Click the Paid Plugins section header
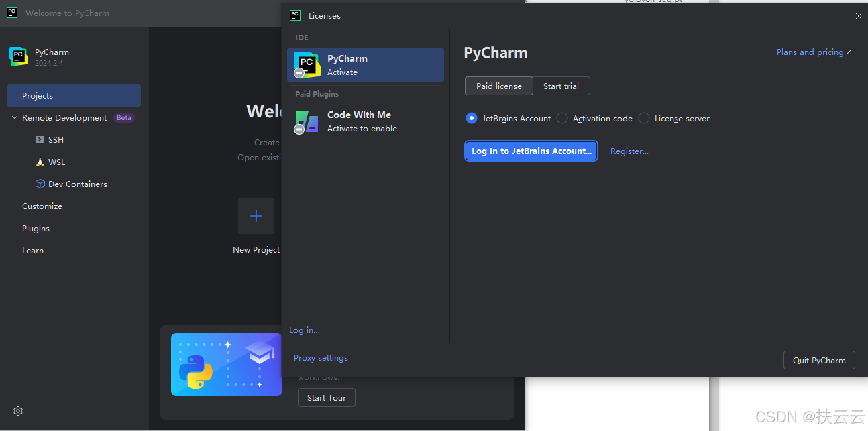The width and height of the screenshot is (868, 431). tap(317, 94)
